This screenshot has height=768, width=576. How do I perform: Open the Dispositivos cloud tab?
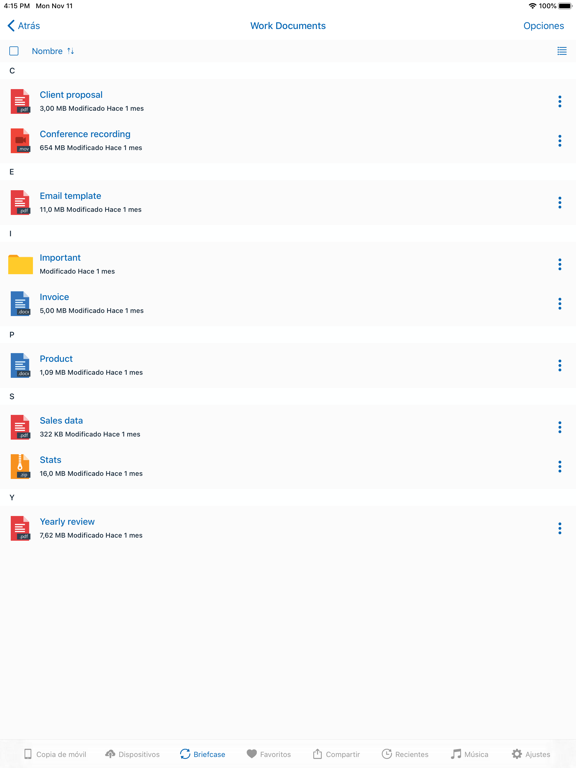pos(132,754)
